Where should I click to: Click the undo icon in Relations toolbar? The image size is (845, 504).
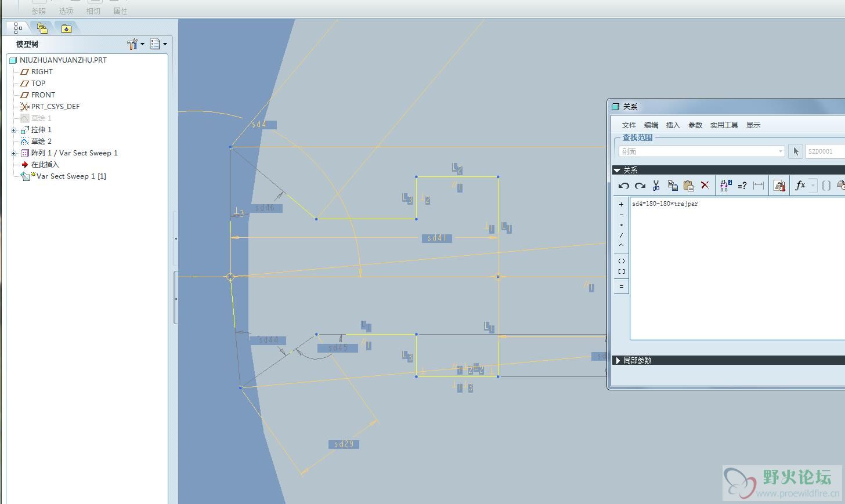coord(624,186)
